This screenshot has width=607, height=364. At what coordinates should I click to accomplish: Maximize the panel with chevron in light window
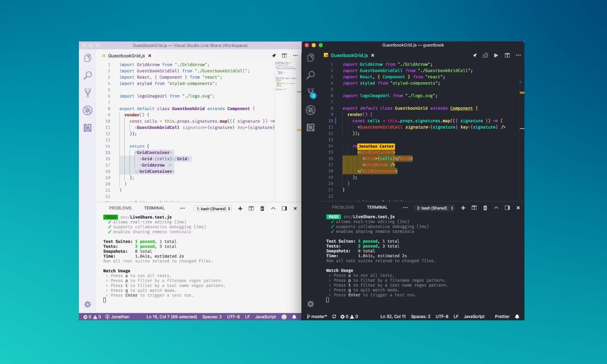pyautogui.click(x=273, y=209)
